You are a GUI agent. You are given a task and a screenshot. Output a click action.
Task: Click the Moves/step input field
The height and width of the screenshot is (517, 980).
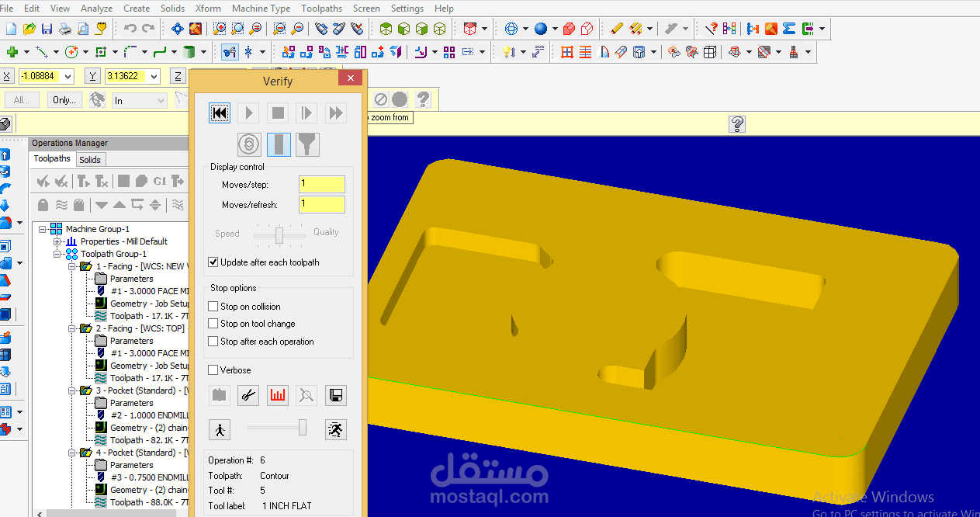322,185
